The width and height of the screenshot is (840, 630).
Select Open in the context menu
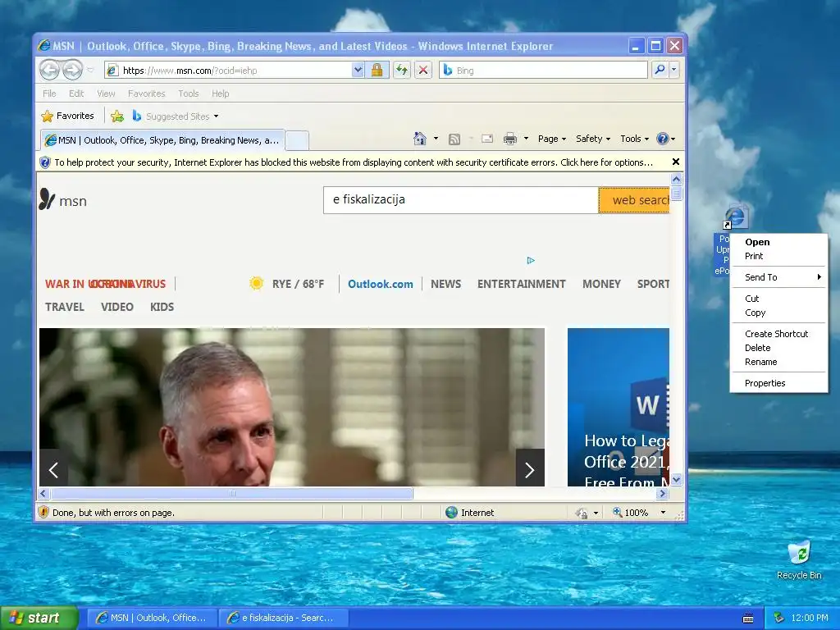tap(778, 242)
